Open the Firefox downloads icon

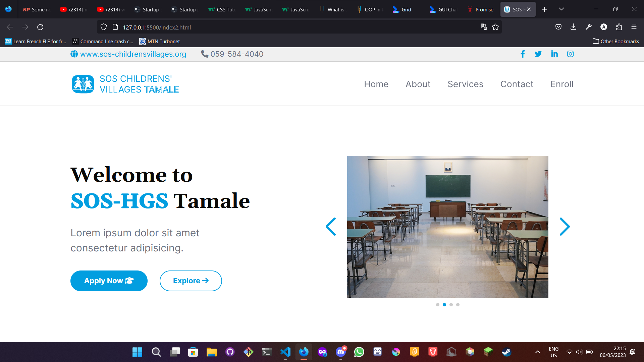pos(573,27)
